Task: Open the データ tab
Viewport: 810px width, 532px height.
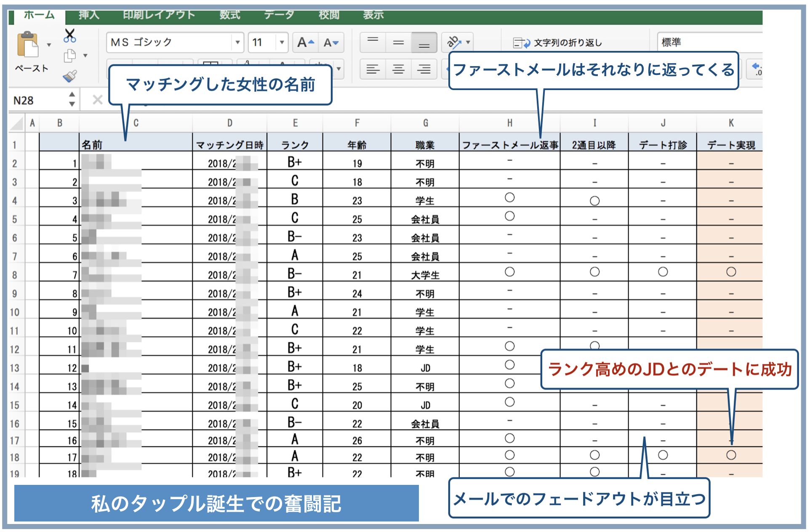Action: (279, 15)
